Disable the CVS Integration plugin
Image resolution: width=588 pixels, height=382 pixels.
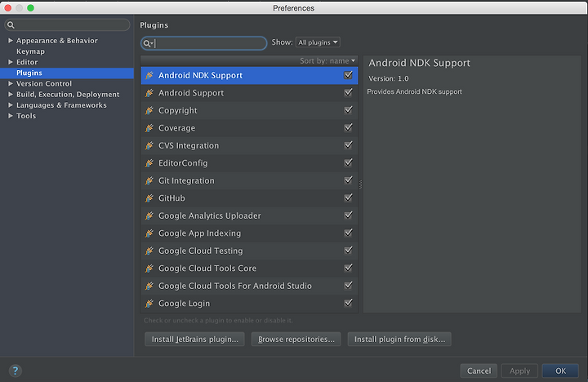(349, 144)
